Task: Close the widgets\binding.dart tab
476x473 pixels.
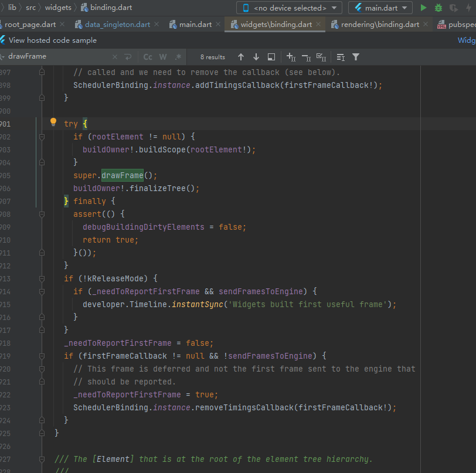Action: coord(318,25)
